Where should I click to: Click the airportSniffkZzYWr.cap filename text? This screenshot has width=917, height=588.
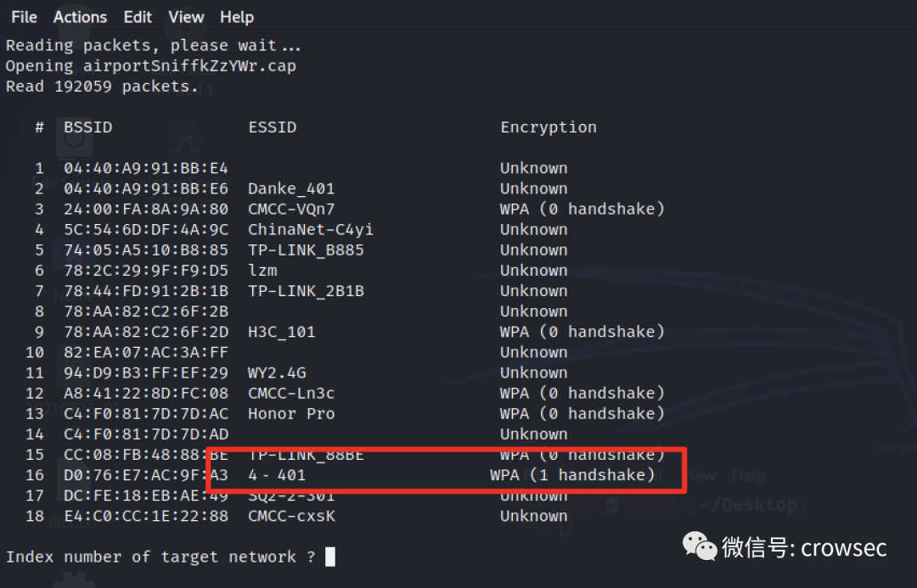pyautogui.click(x=189, y=66)
